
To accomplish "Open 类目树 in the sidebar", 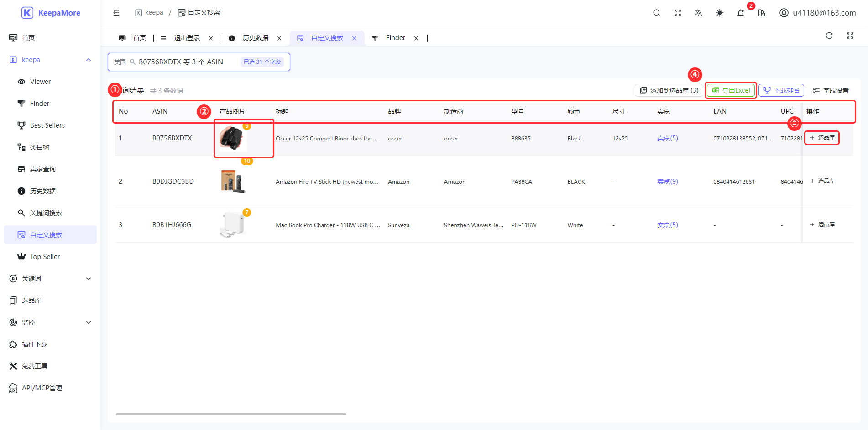I will (50, 147).
